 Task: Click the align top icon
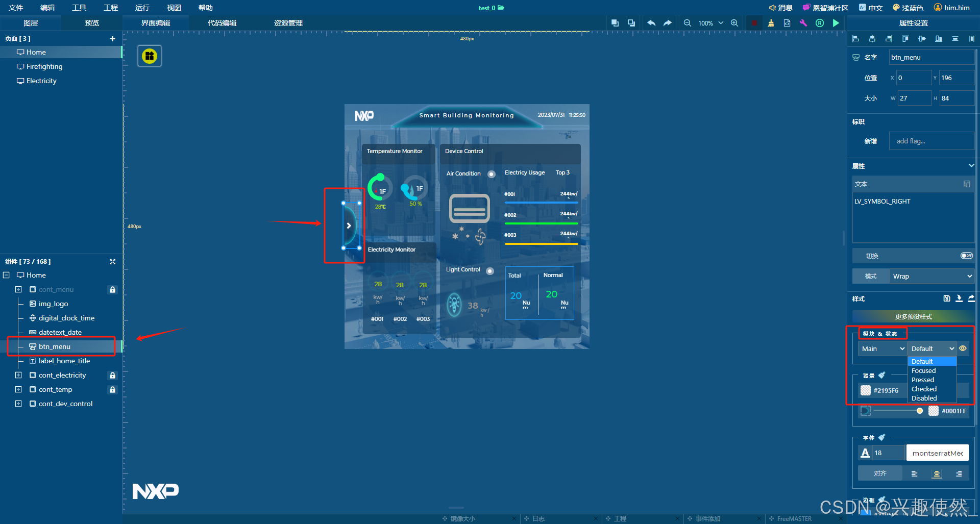coord(905,39)
